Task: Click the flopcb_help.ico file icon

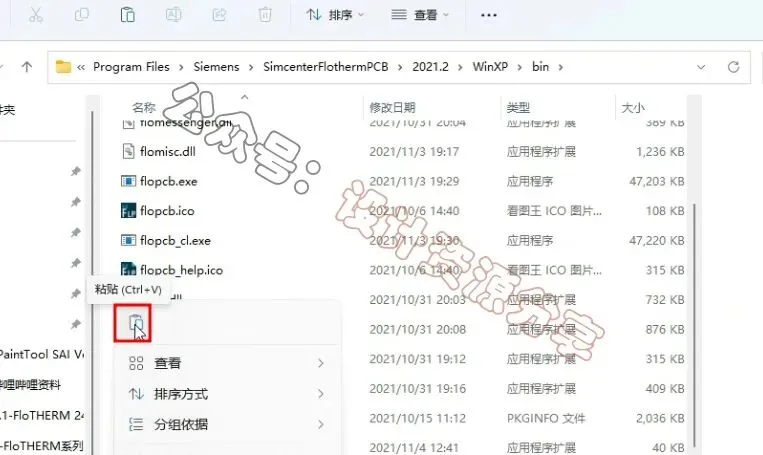Action: pyautogui.click(x=128, y=269)
